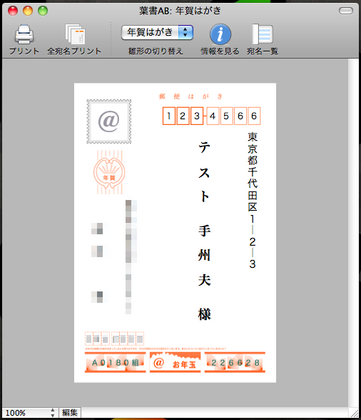
Task: Click the 年賀 mark on postcard
Action: 109,172
